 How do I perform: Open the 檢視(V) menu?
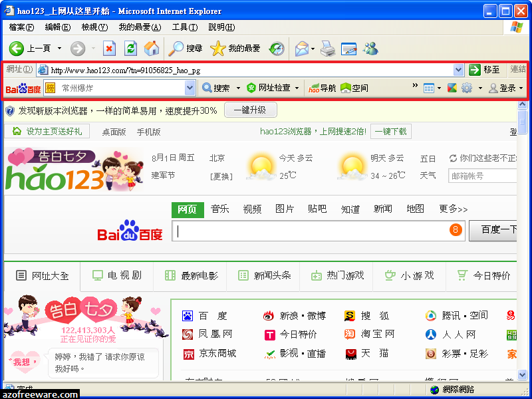pyautogui.click(x=94, y=27)
